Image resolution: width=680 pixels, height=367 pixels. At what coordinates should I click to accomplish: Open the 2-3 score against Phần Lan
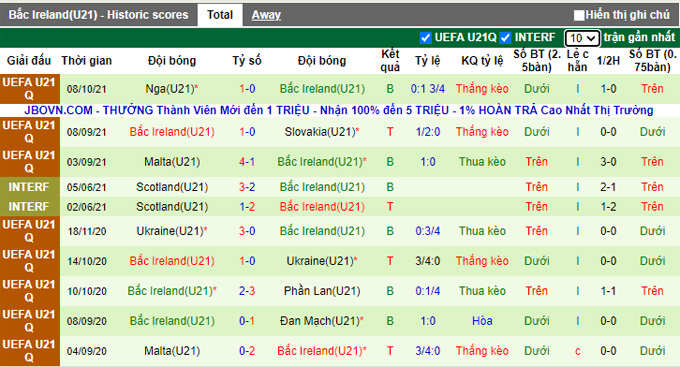[247, 291]
